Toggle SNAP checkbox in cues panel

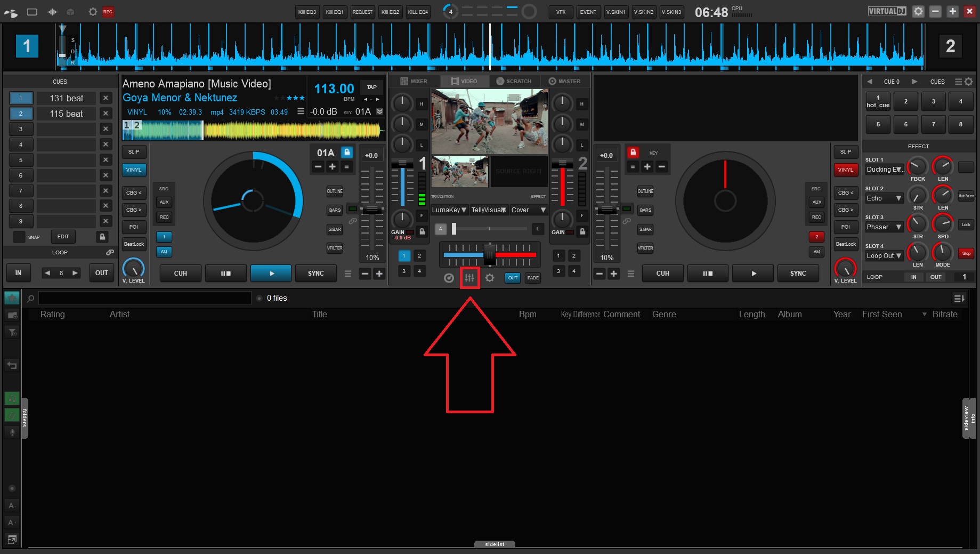pos(19,237)
